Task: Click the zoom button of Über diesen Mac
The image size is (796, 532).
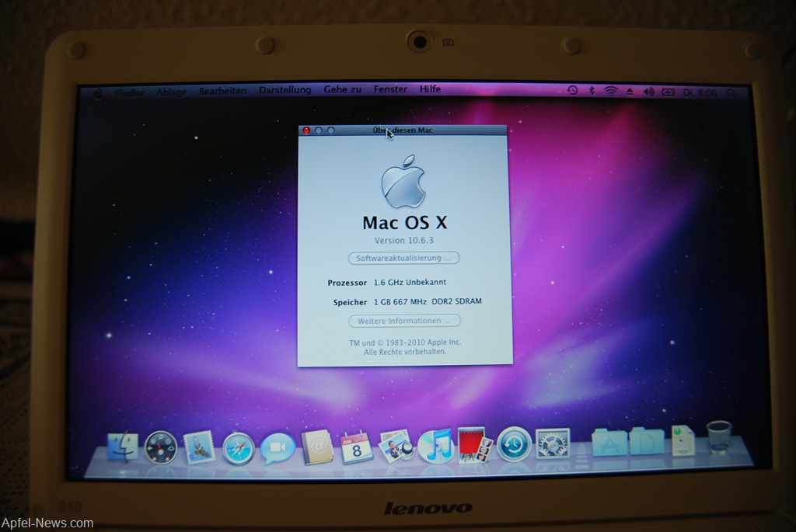Action: pos(330,130)
